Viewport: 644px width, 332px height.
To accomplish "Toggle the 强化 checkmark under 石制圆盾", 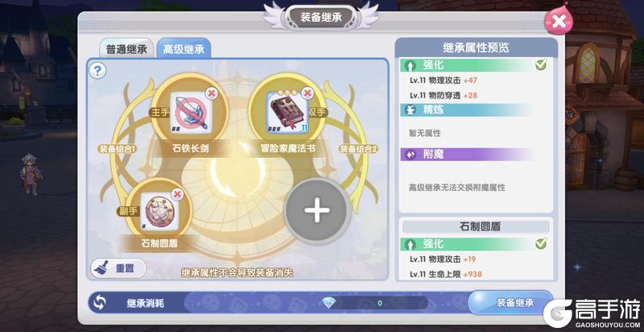I will [x=541, y=243].
